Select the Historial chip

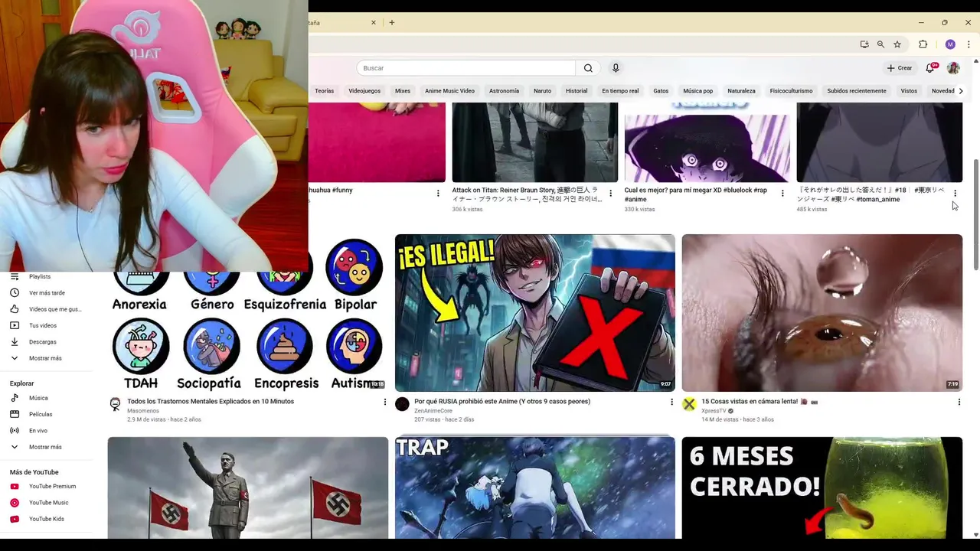(x=577, y=91)
